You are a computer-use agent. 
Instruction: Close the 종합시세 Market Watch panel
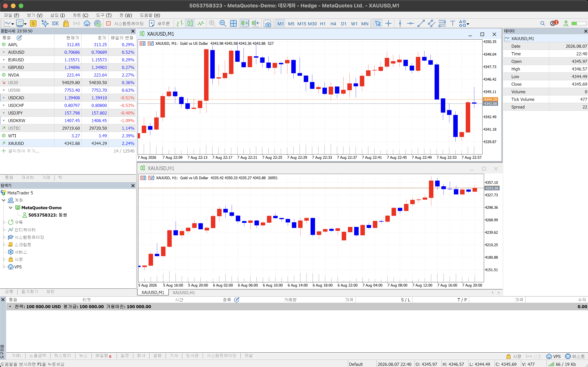click(x=133, y=31)
